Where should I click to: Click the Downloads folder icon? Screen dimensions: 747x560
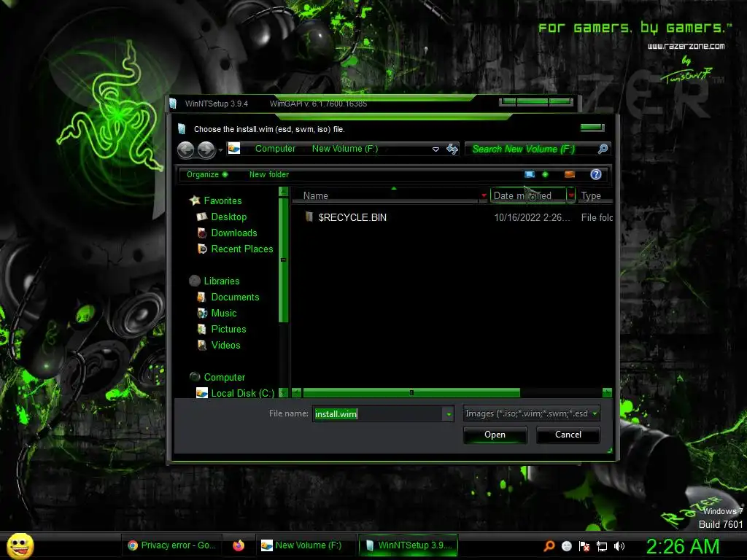click(202, 233)
